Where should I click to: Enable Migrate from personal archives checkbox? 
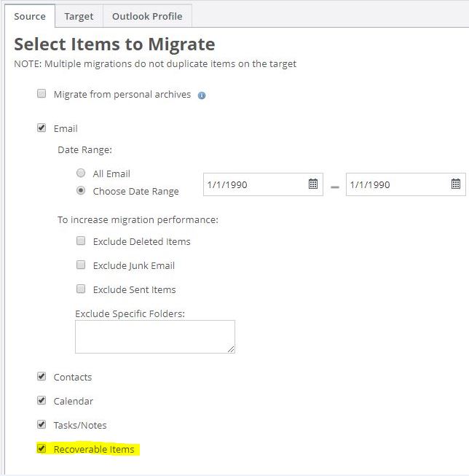42,94
